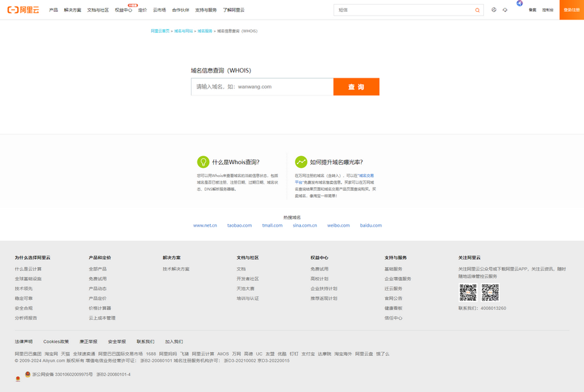Screen dimensions: 584x392
Task: Click the left QR code in the footer
Action: [468, 292]
